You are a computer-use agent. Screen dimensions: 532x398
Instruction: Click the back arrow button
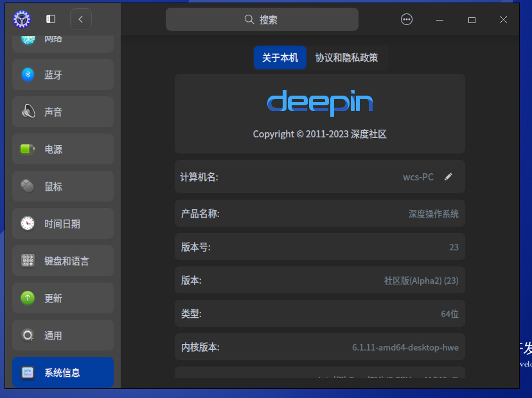[81, 19]
